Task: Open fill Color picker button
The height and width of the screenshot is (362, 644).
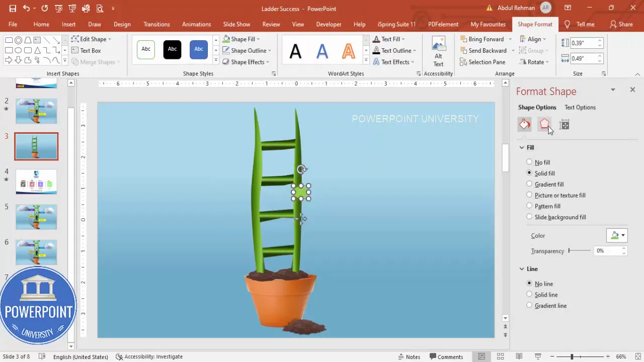Action: point(617,235)
